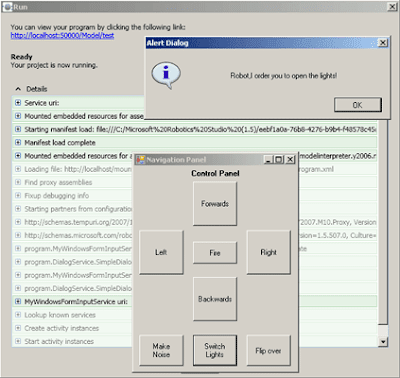Steer robot with the Right button
The width and height of the screenshot is (400, 378).
tap(269, 252)
